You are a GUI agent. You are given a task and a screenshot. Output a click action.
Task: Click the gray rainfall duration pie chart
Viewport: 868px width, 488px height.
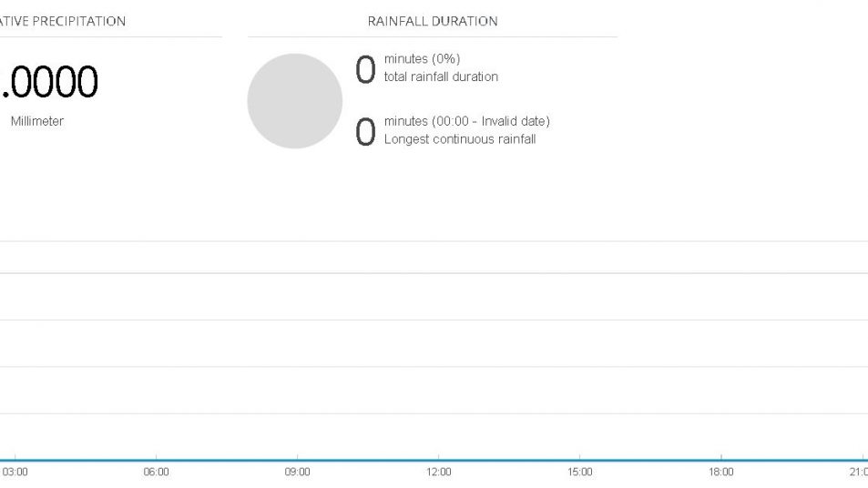[294, 101]
